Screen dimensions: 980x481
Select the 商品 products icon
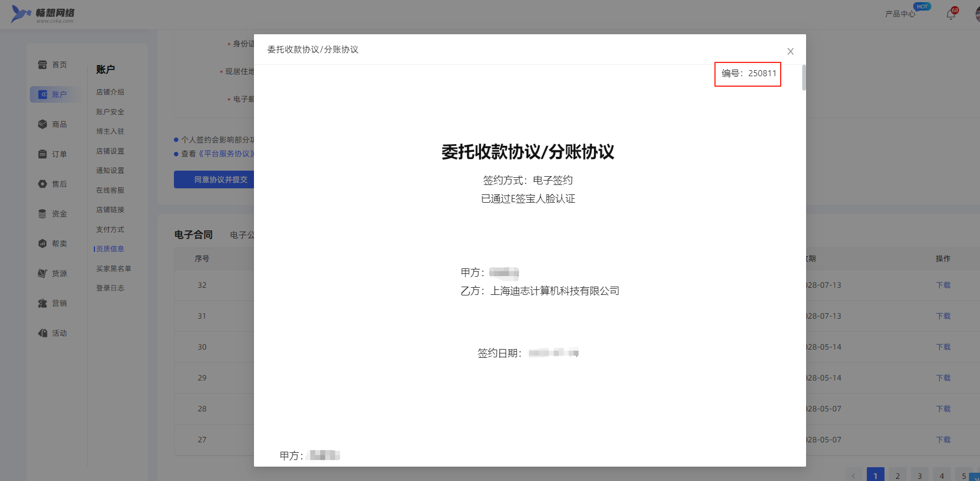(x=43, y=124)
